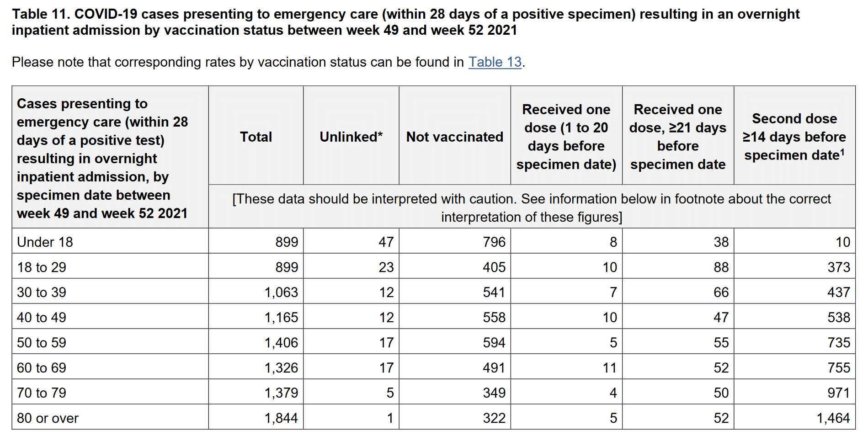This screenshot has width=868, height=441.
Task: Click the interpretation caution note cell
Action: (x=531, y=207)
